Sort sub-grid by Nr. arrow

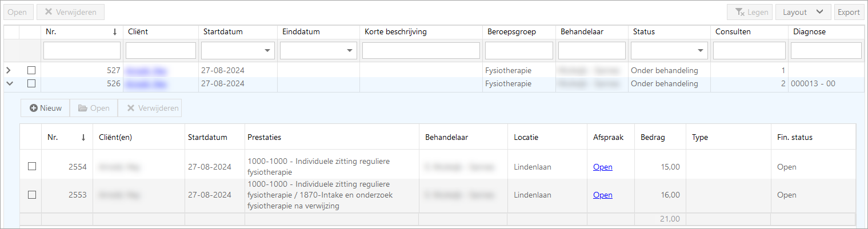click(x=83, y=137)
